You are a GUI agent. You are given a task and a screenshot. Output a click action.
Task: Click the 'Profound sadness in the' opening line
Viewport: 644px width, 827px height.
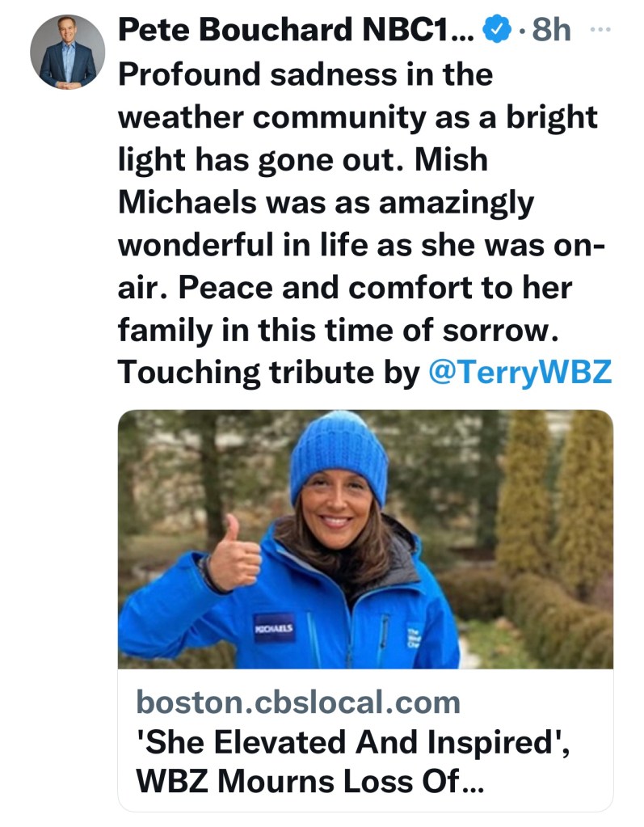(x=305, y=74)
